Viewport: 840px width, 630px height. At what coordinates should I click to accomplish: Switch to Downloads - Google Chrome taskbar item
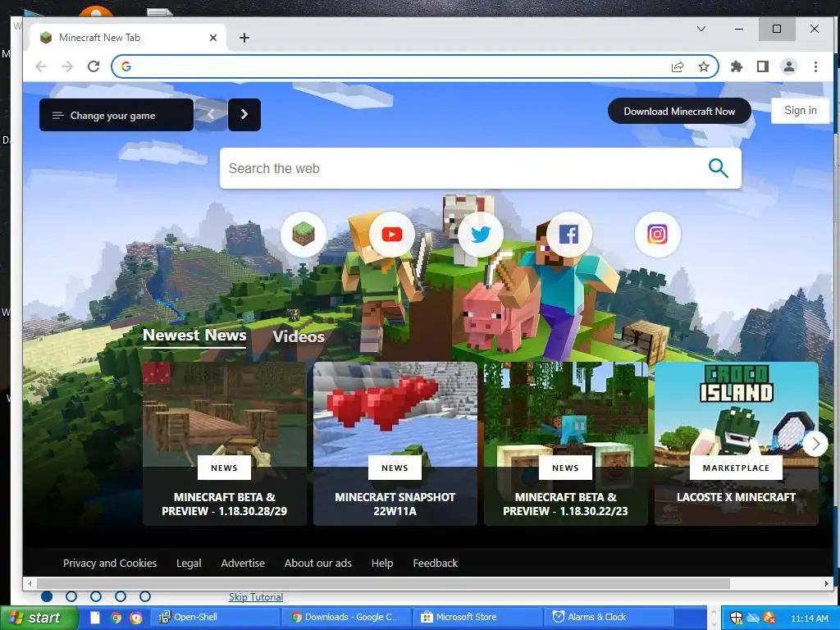345,617
